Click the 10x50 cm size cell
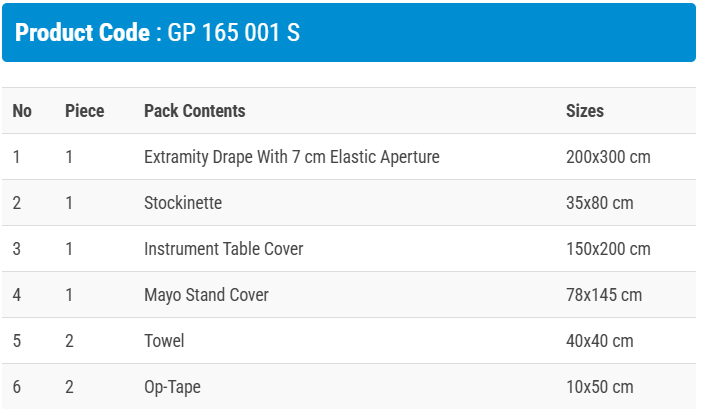The image size is (702, 410). point(600,387)
